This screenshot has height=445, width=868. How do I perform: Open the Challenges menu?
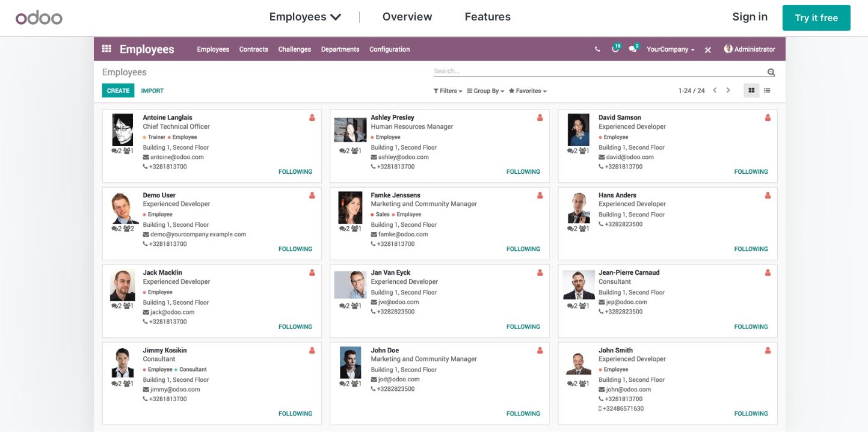pos(295,49)
